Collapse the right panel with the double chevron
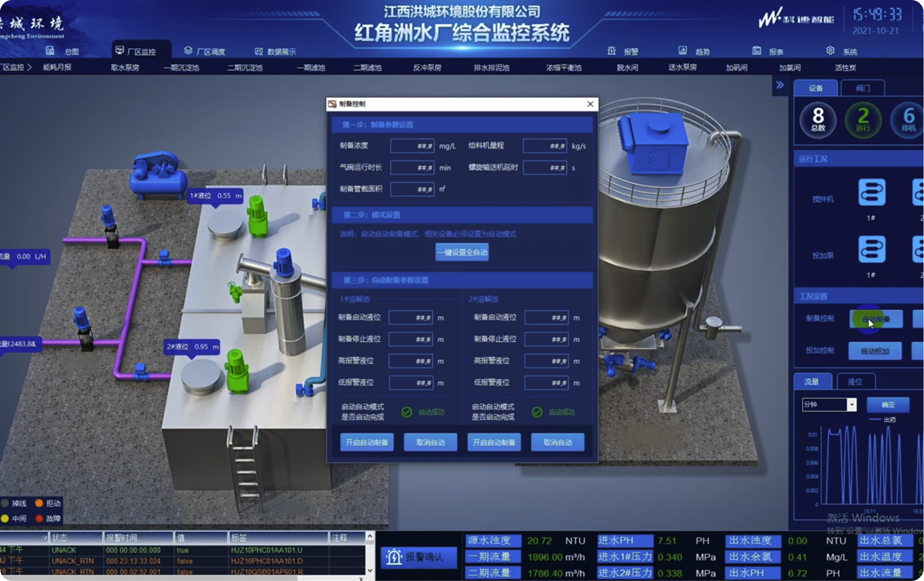924x581 pixels. point(780,85)
